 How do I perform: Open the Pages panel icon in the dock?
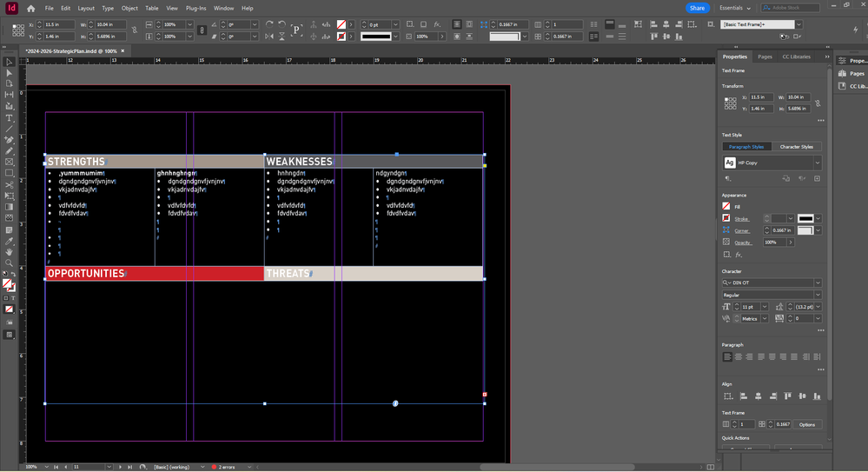tap(841, 74)
